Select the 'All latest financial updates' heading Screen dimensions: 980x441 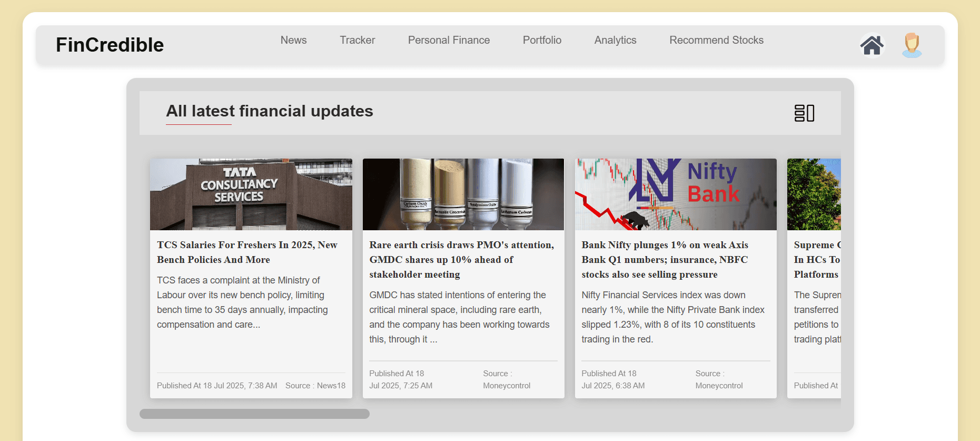coord(270,111)
